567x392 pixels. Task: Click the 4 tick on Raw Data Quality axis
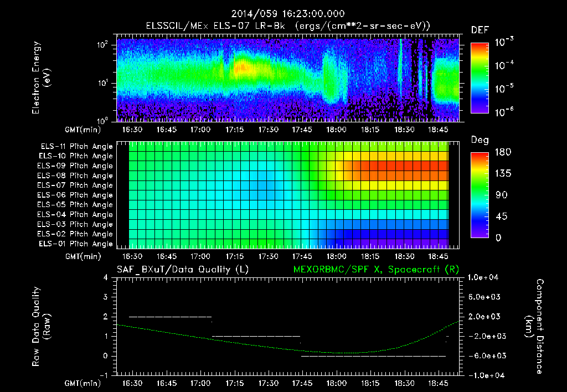106,277
